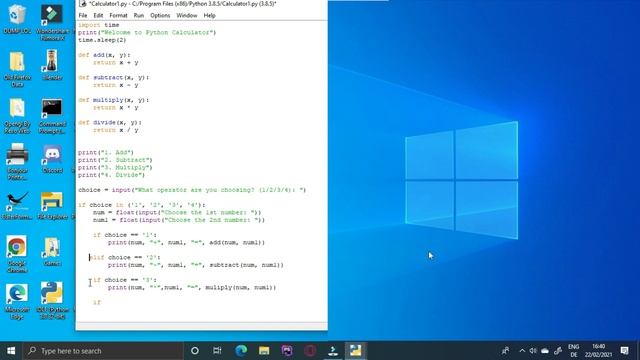The width and height of the screenshot is (640, 360).
Task: Place cursor on 'elif choice == 2' line
Action: point(125,257)
